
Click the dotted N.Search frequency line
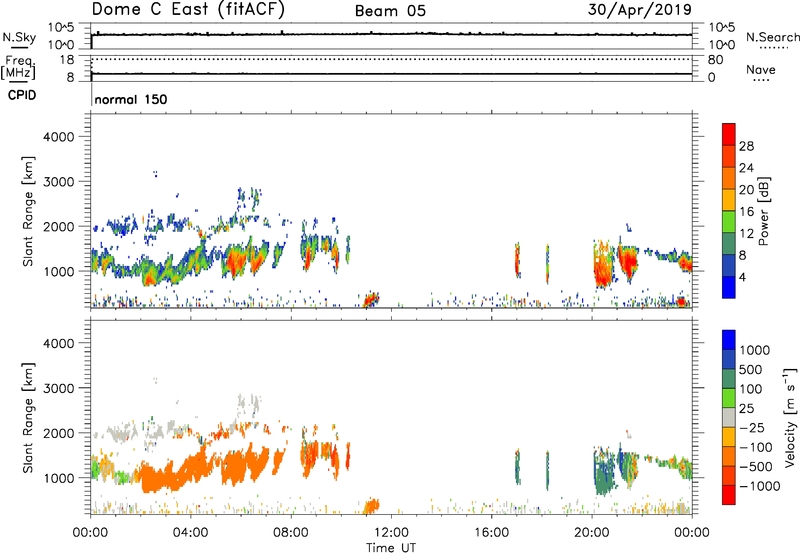391,59
